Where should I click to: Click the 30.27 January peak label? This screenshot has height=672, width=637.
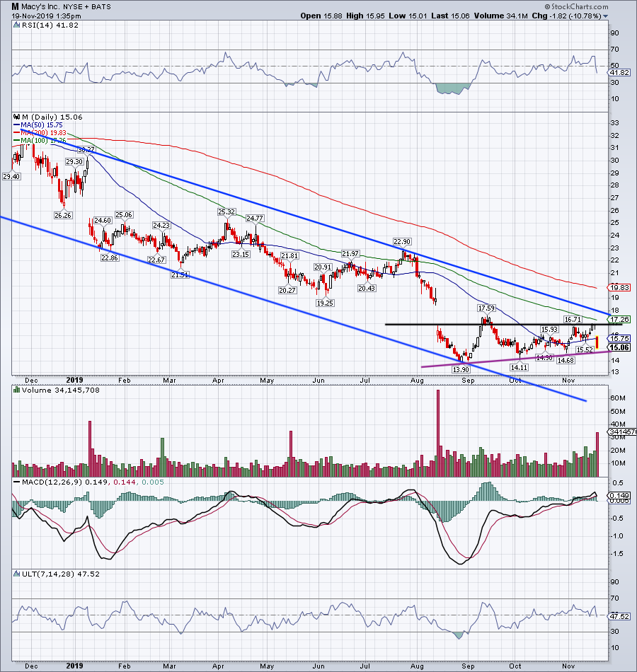coord(86,150)
